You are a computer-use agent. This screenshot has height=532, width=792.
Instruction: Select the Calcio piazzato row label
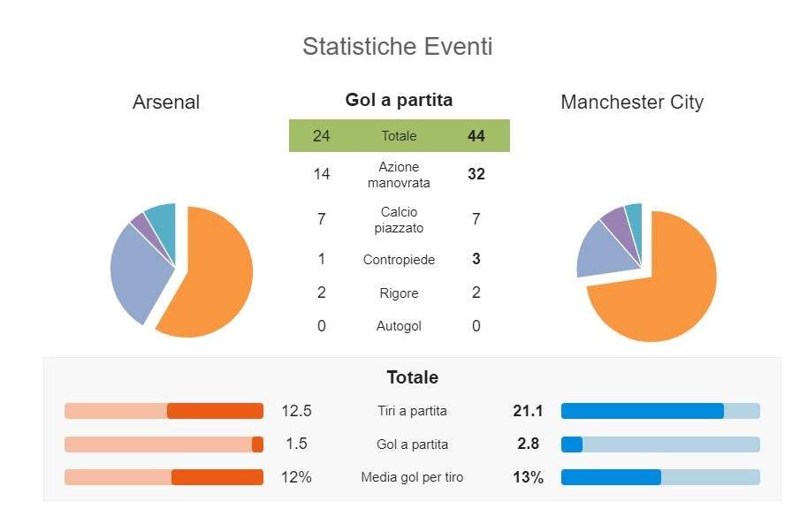pos(399,220)
